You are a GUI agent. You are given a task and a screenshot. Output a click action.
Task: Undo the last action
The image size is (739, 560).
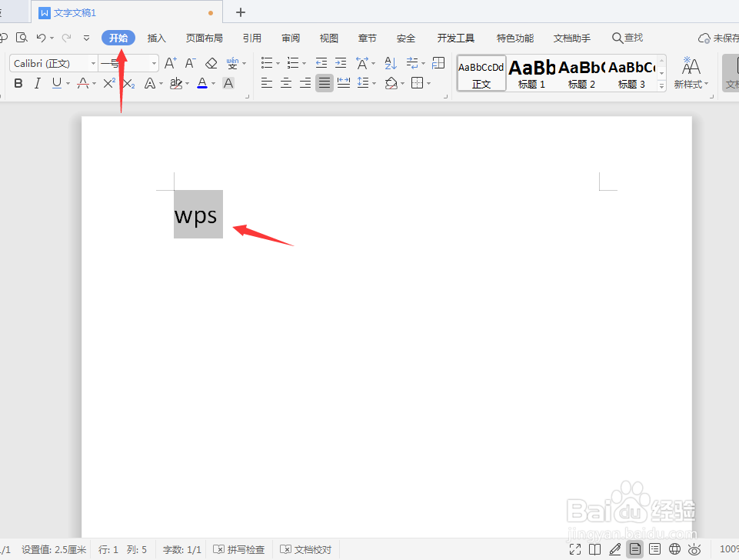point(42,38)
